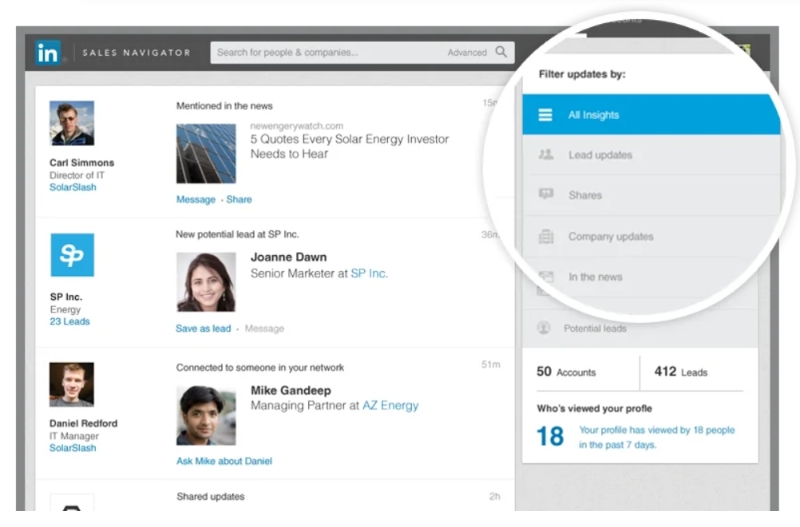Open the 23 Leads link for SP Inc.
The image size is (800, 527).
click(69, 322)
